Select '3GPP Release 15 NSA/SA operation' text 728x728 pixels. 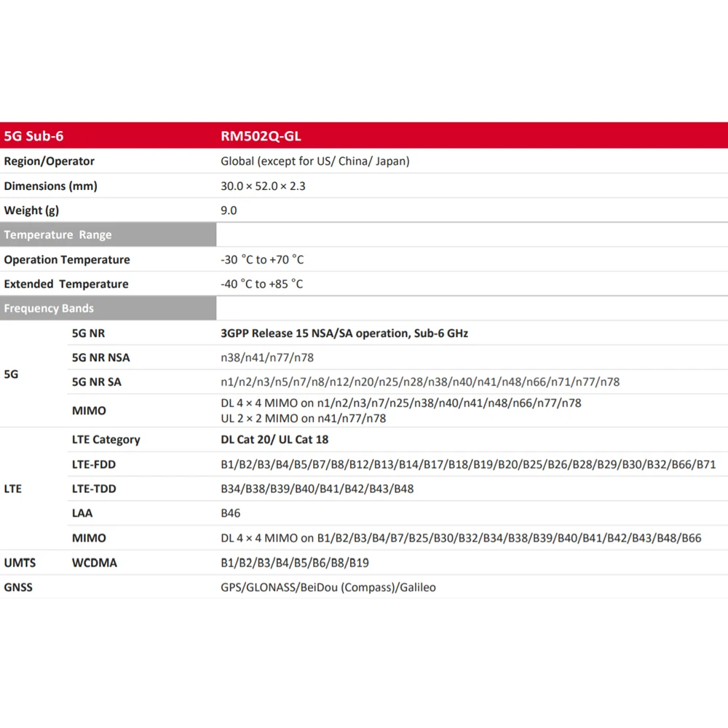click(315, 333)
